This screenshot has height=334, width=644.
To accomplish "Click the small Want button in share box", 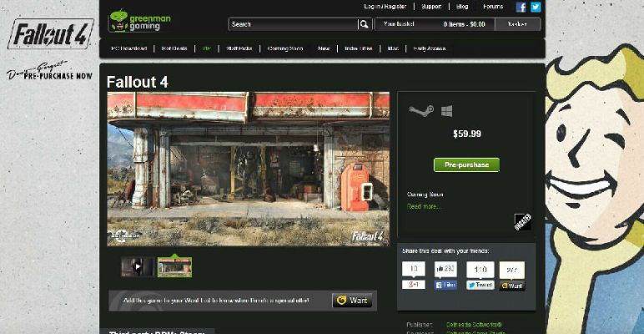I will point(511,286).
